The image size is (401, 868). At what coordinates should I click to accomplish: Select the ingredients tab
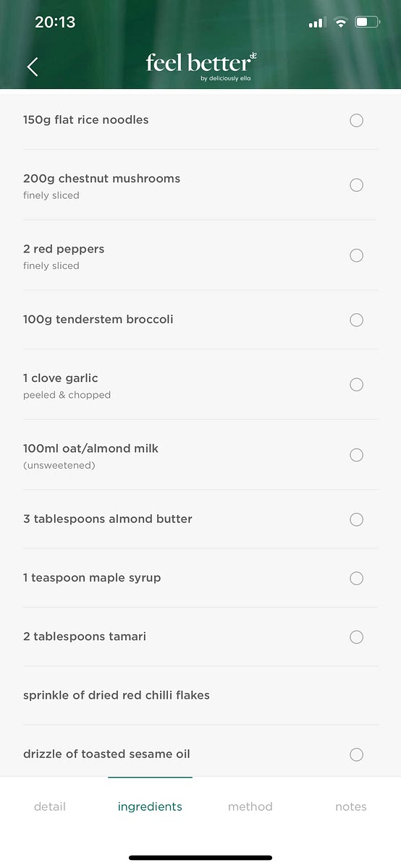coord(150,807)
